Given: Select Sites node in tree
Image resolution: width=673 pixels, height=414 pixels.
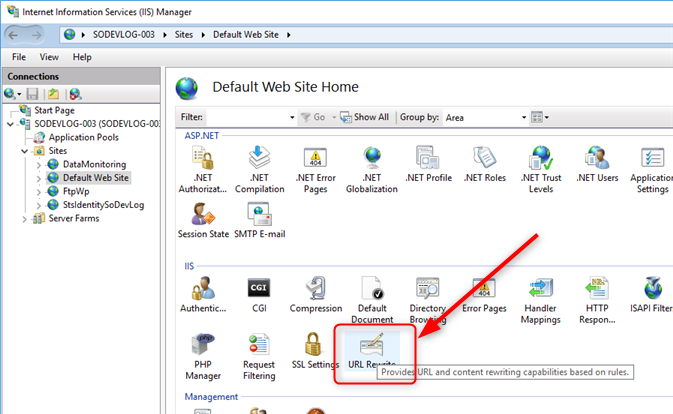Looking at the screenshot, I should (x=58, y=151).
